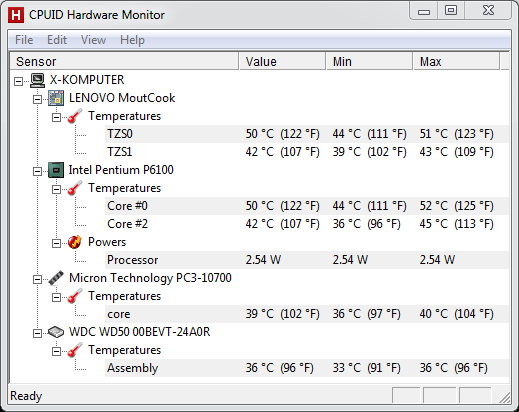
Task: Collapse the Micron Technology PC3-10700 branch
Action: [37, 279]
